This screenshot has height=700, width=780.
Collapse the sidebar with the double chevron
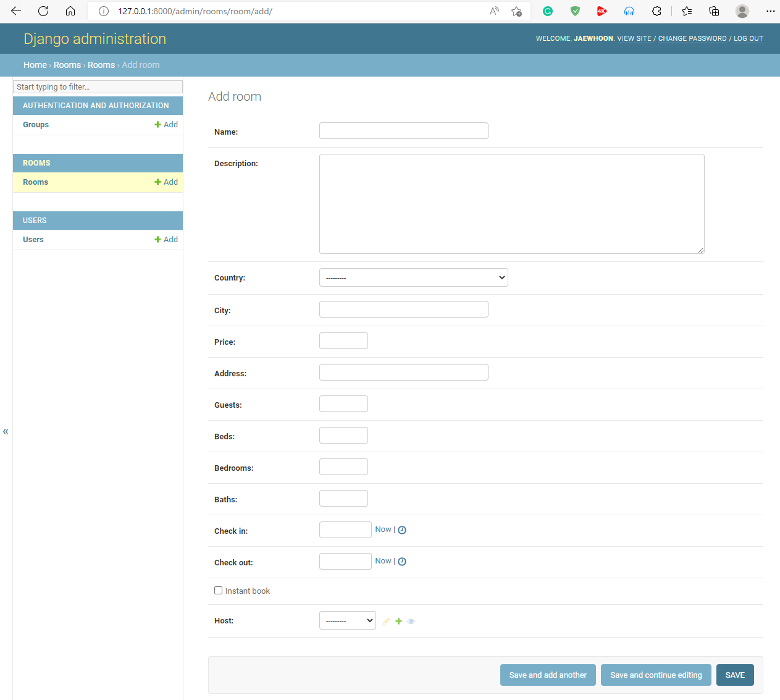pos(6,431)
